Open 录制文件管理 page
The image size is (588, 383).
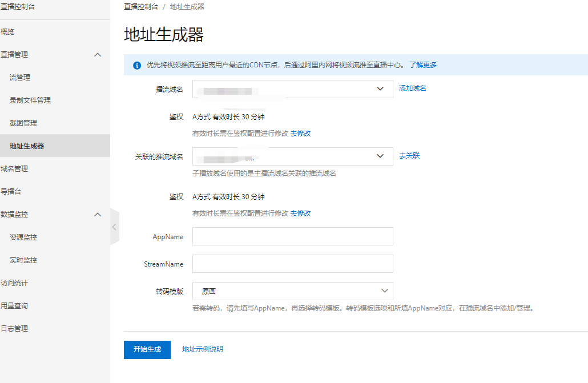[x=30, y=100]
